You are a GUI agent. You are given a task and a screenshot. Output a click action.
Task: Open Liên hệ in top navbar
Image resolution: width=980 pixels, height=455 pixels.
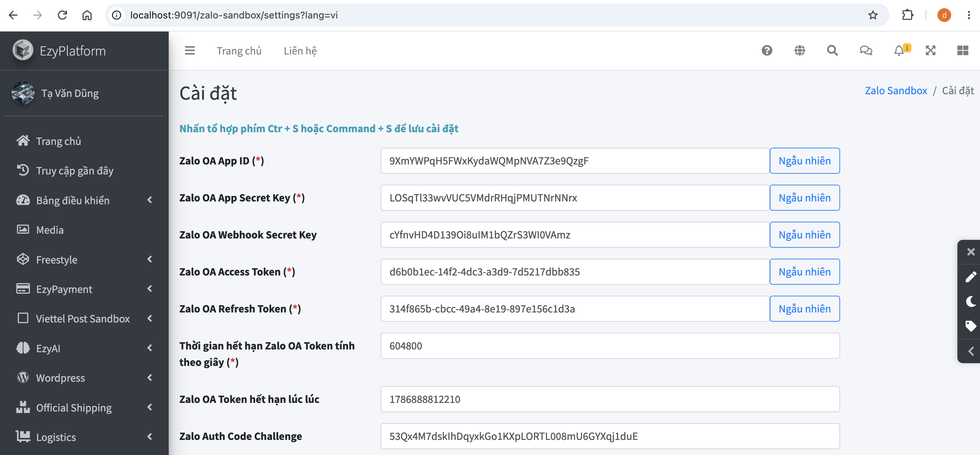coord(300,51)
